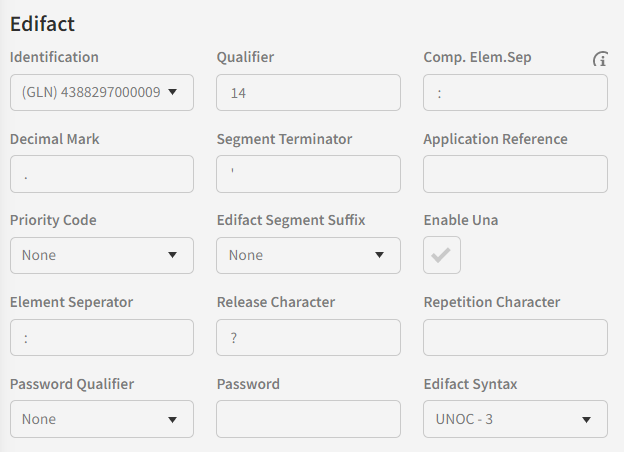The height and width of the screenshot is (452, 624).
Task: Select the Repetition Character field
Action: pos(515,338)
